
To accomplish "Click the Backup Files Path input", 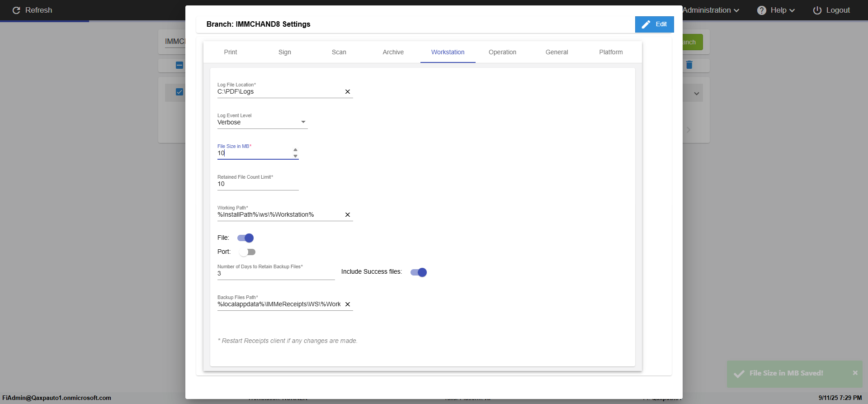I will [x=280, y=304].
